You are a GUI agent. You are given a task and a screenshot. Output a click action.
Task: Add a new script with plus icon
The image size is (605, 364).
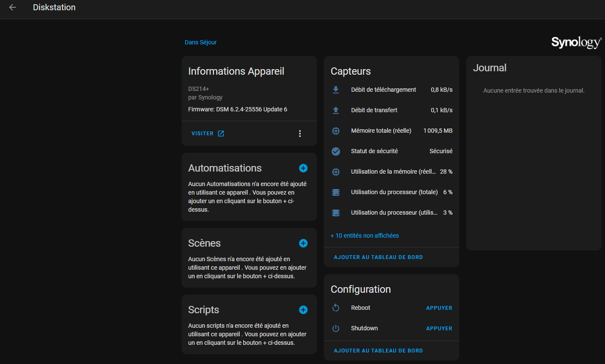(x=303, y=310)
